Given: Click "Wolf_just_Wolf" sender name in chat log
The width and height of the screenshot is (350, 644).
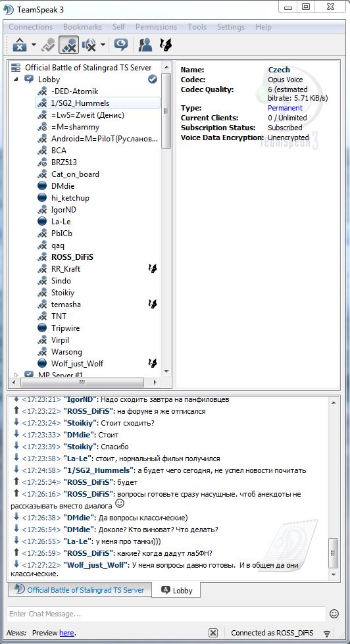Looking at the screenshot, I should (96, 565).
